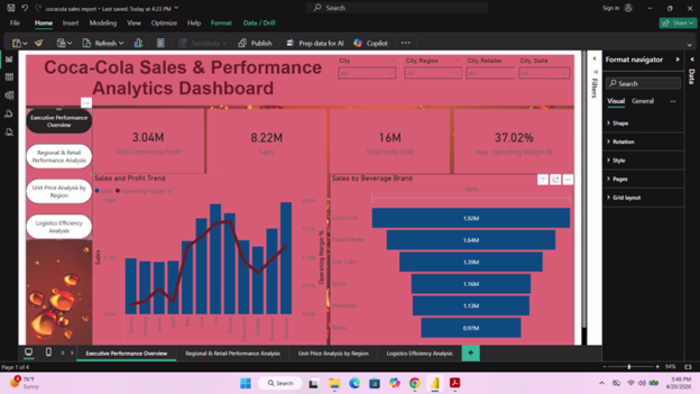This screenshot has height=394, width=700.
Task: Open Model view in left sidebar
Action: [9, 95]
